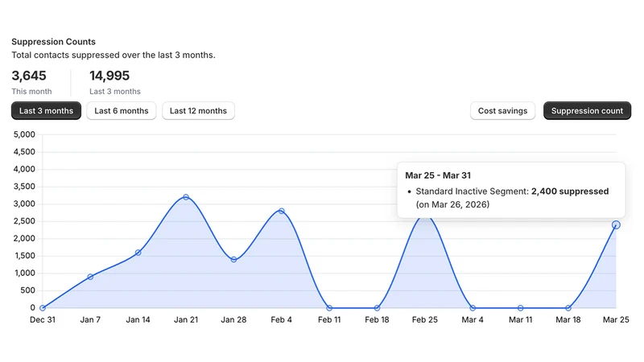This screenshot has height=362, width=644.
Task: Click the highlighted Mar 25 data point
Action: pyautogui.click(x=616, y=225)
